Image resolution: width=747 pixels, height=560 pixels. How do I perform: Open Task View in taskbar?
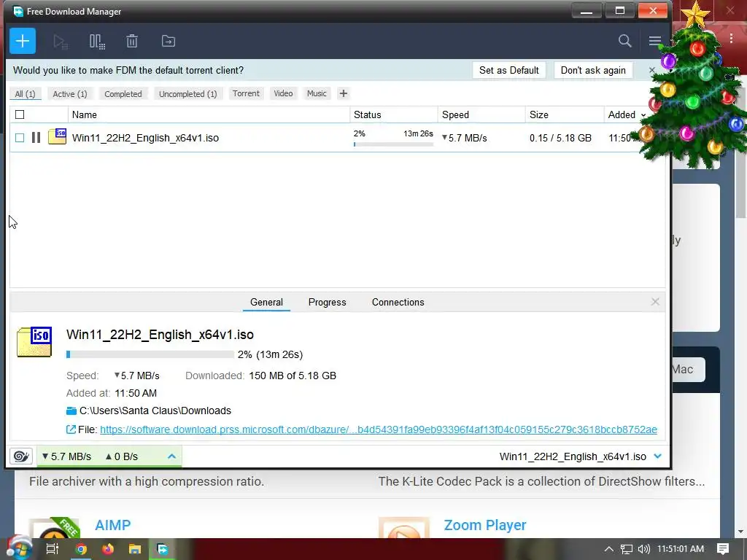[53, 549]
